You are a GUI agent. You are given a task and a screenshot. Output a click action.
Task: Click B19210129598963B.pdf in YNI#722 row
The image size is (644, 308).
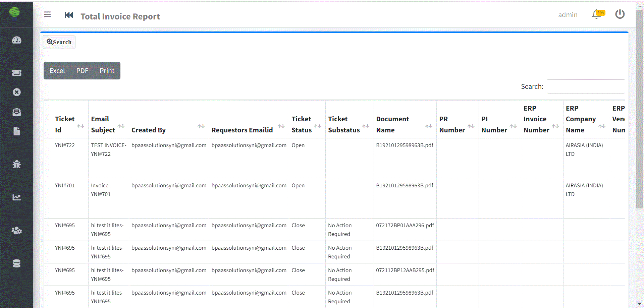click(405, 145)
